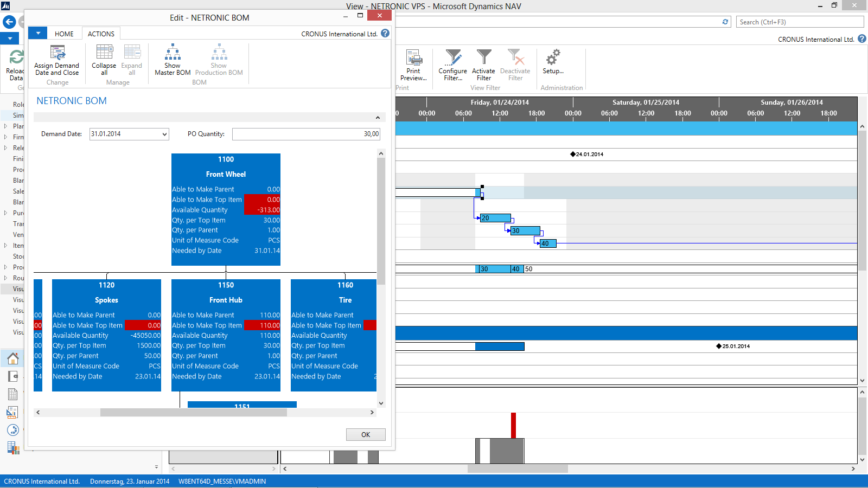Expand the Item tree node in navigation
The width and height of the screenshot is (868, 488).
(x=5, y=245)
